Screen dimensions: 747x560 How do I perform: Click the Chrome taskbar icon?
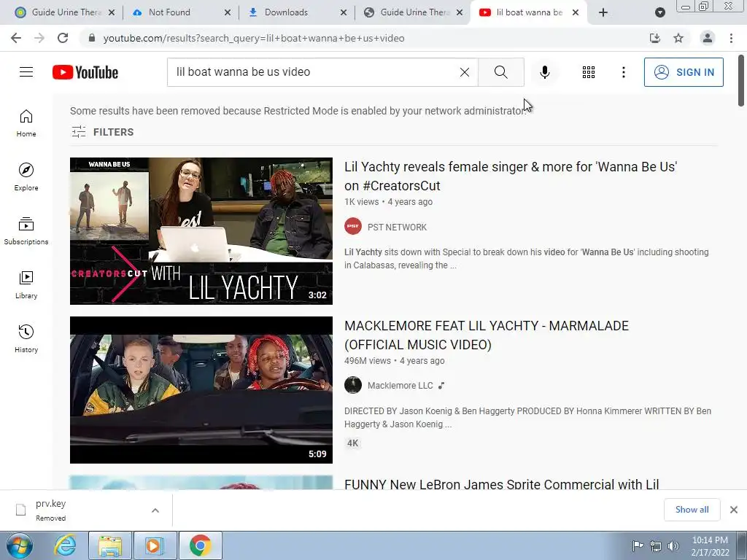(x=201, y=545)
